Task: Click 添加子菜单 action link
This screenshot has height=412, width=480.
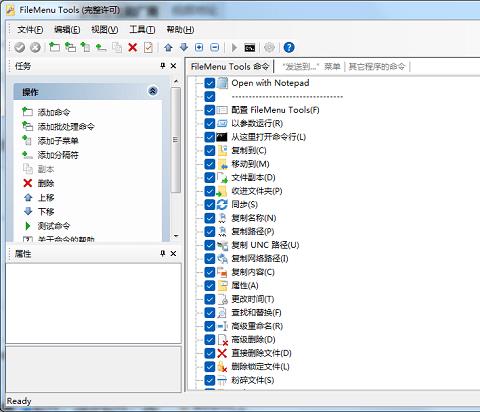Action: (58, 141)
